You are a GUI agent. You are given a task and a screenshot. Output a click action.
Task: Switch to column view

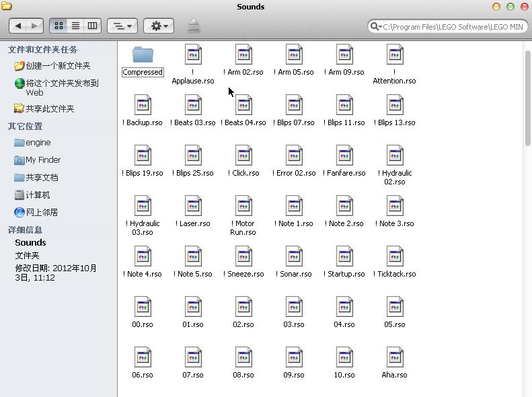[x=92, y=26]
